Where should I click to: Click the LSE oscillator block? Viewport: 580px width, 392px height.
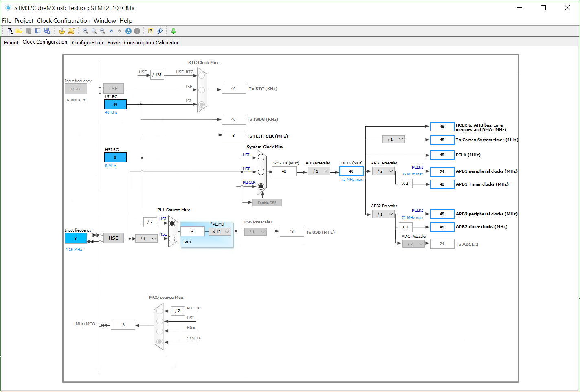click(x=114, y=88)
